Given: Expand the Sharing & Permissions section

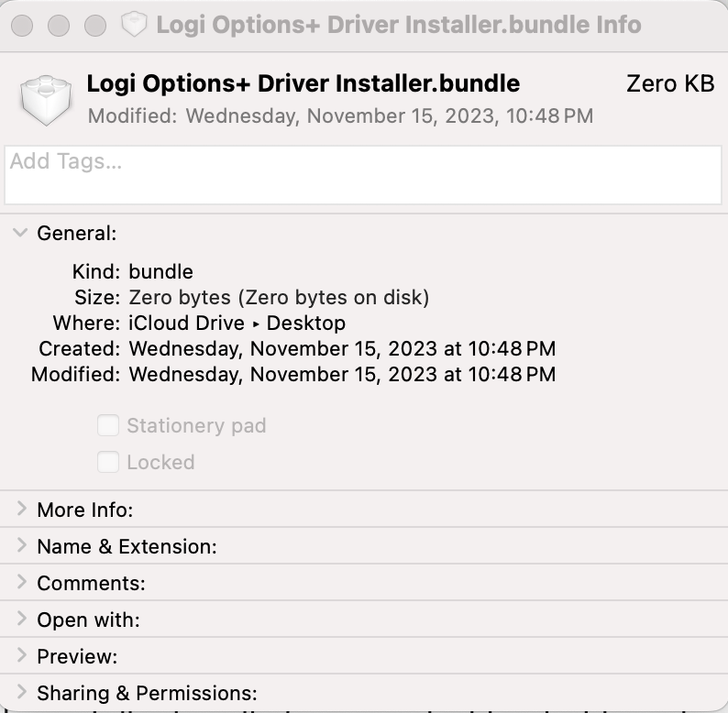Looking at the screenshot, I should [21, 693].
